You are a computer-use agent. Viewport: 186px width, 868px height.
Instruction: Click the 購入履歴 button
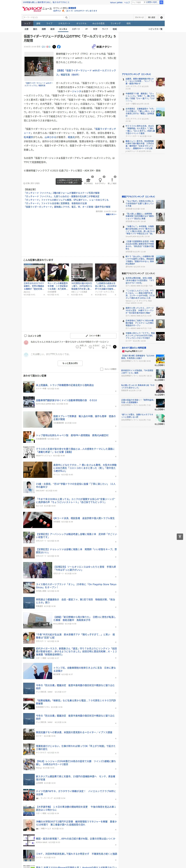[x=152, y=18]
